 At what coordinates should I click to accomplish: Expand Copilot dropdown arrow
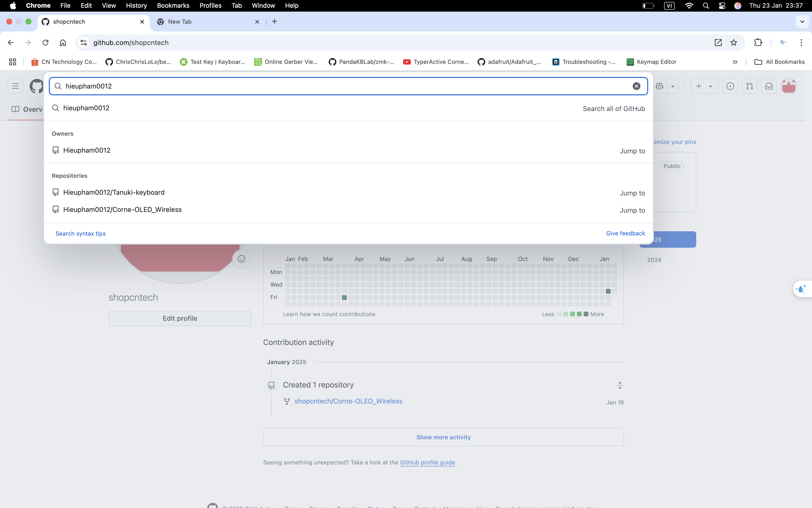pos(673,86)
